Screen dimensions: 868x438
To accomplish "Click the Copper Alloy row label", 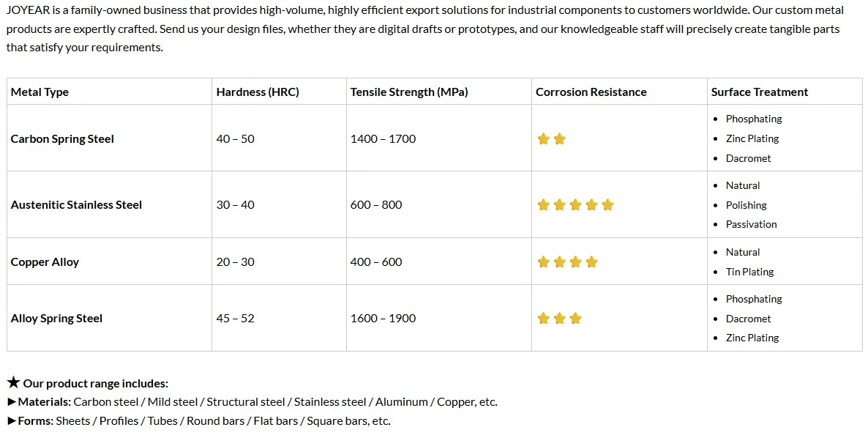I will click(45, 262).
